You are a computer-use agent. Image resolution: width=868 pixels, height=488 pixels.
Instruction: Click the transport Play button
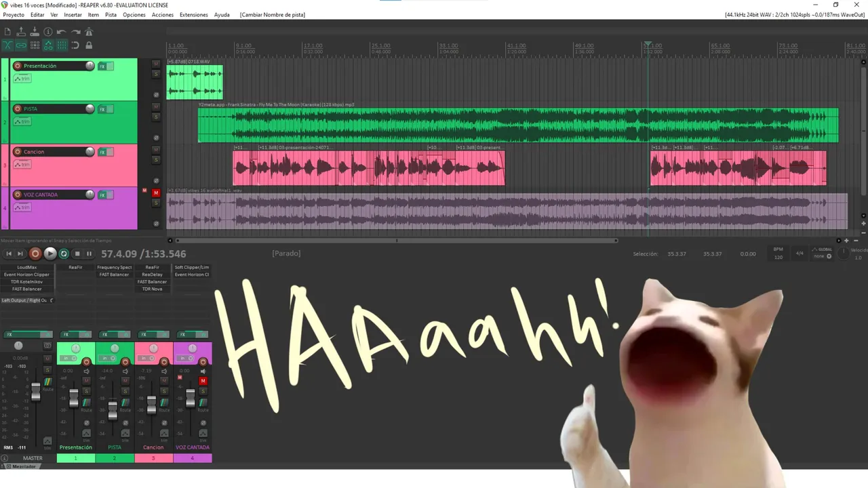(x=50, y=253)
